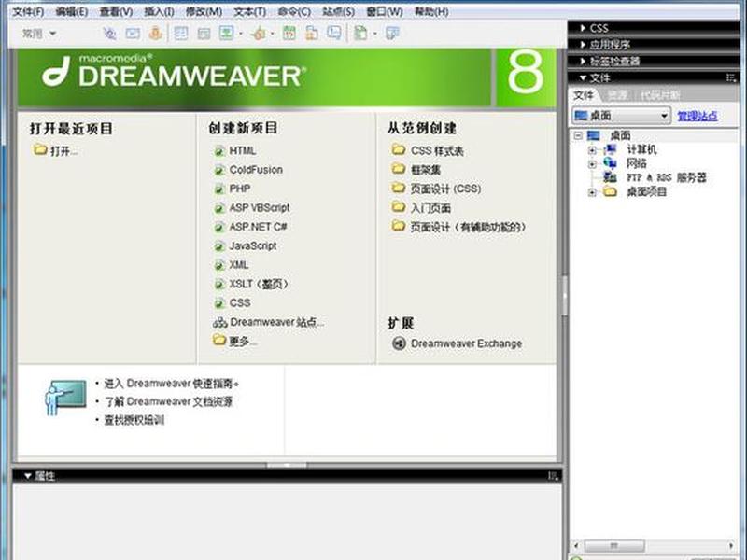Click the 更多... folder link

235,341
